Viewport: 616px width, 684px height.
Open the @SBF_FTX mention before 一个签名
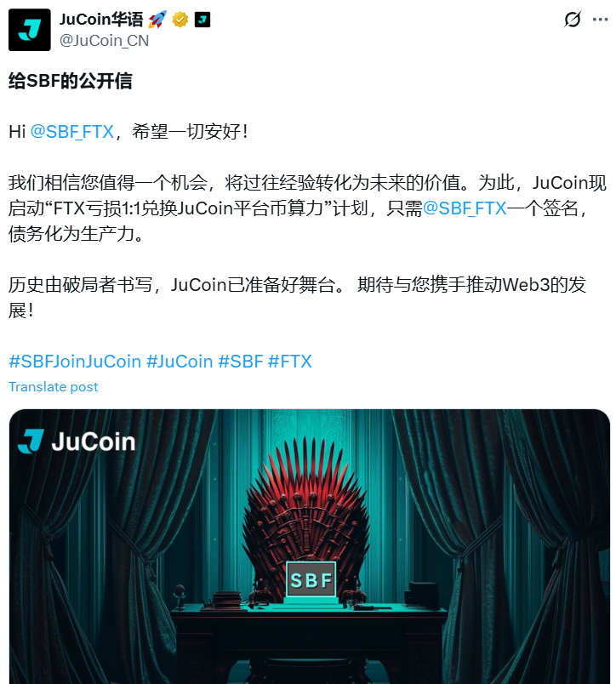click(x=465, y=208)
